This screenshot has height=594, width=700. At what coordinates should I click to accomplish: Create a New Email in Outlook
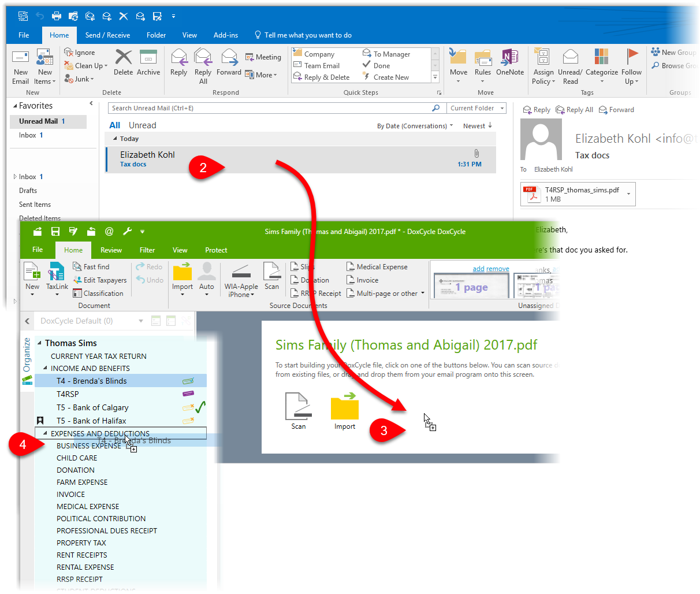click(20, 66)
